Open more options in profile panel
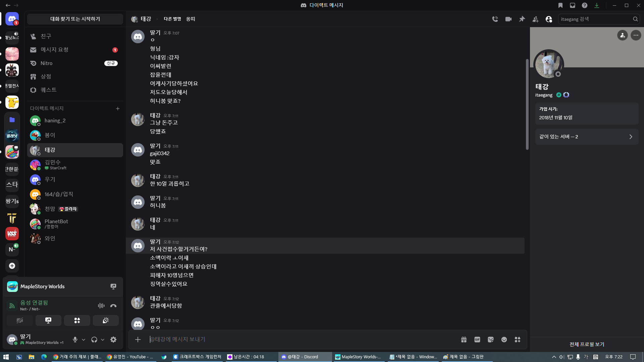The height and width of the screenshot is (362, 644). (636, 35)
